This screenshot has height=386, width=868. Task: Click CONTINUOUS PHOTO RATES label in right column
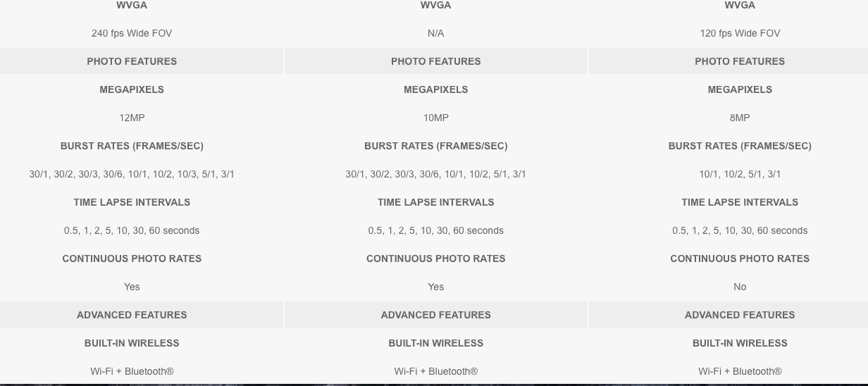point(740,259)
